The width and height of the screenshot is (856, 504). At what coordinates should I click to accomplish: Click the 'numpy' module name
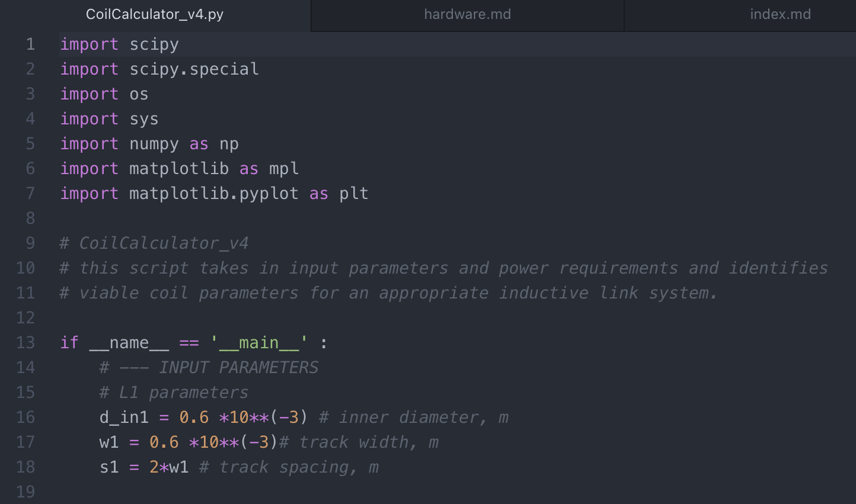[154, 144]
